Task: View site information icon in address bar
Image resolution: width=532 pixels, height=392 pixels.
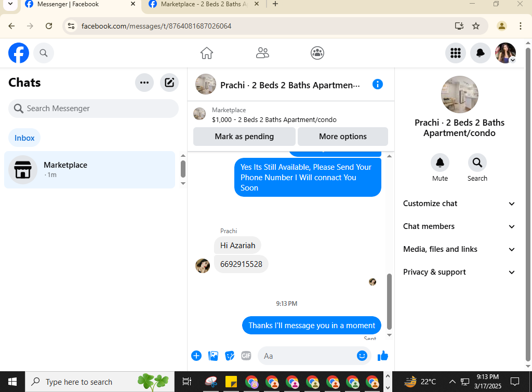Action: tap(71, 26)
